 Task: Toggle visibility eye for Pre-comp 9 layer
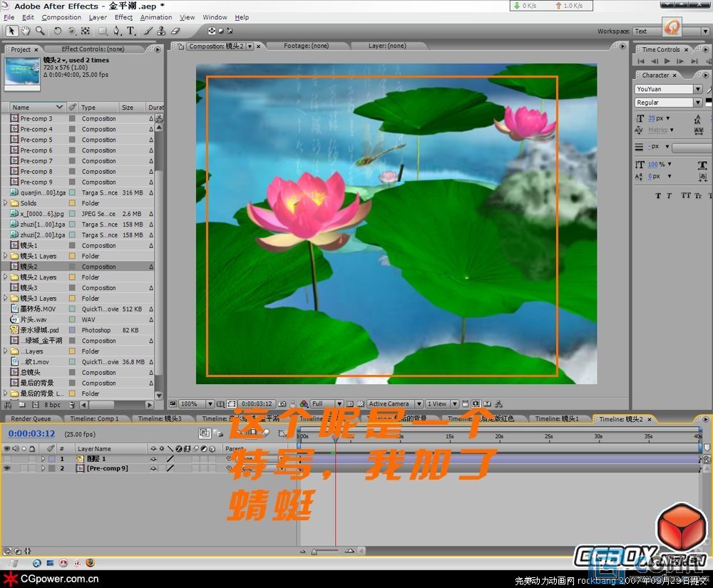(7, 468)
